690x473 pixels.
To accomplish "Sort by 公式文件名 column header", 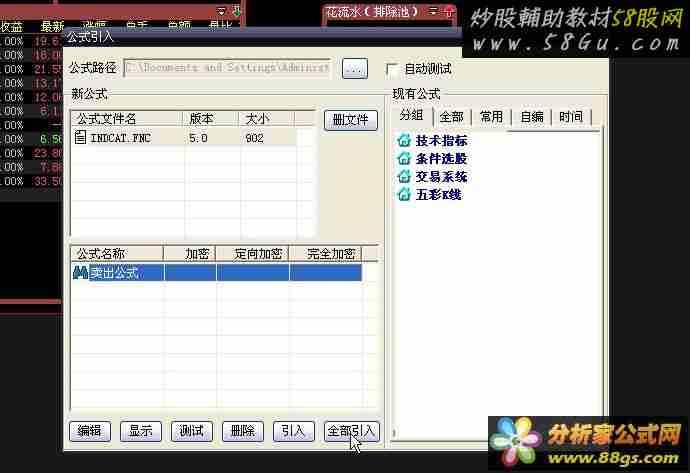I will (127, 119).
